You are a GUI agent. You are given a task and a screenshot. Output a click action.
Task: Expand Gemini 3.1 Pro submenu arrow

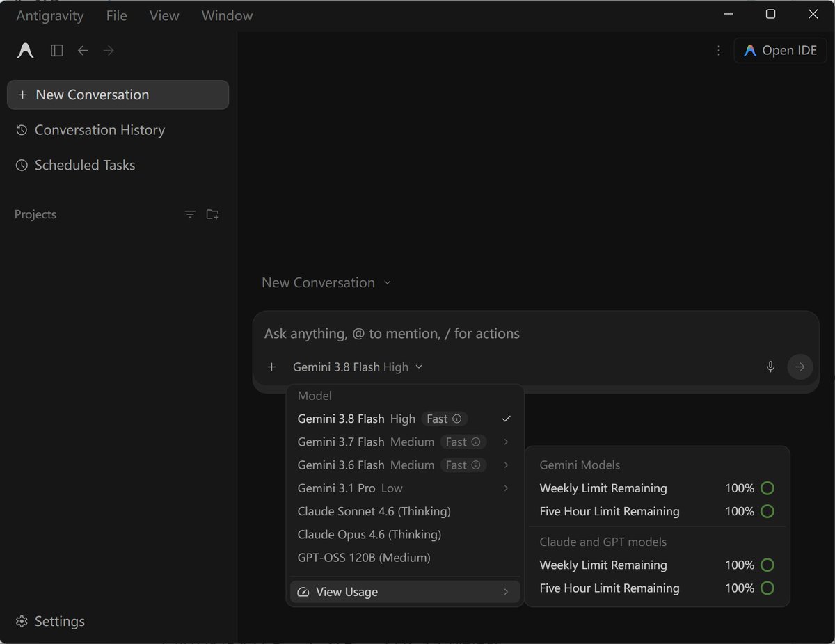tap(506, 488)
